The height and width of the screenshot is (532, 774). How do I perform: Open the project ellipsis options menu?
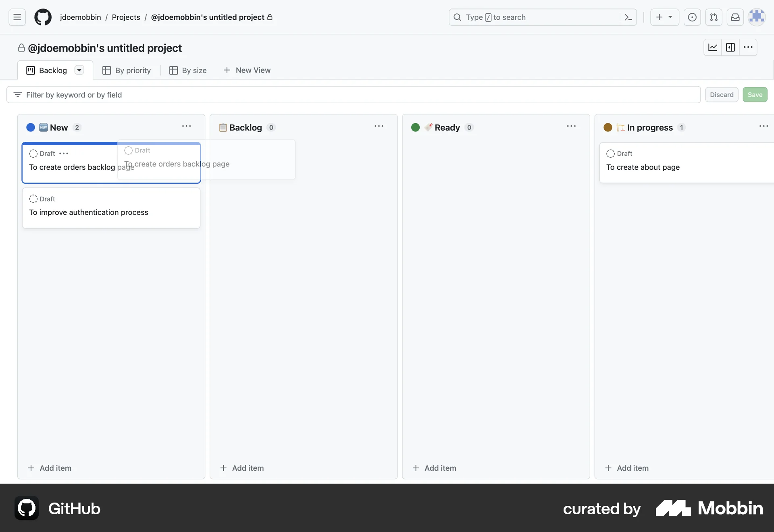pyautogui.click(x=748, y=47)
